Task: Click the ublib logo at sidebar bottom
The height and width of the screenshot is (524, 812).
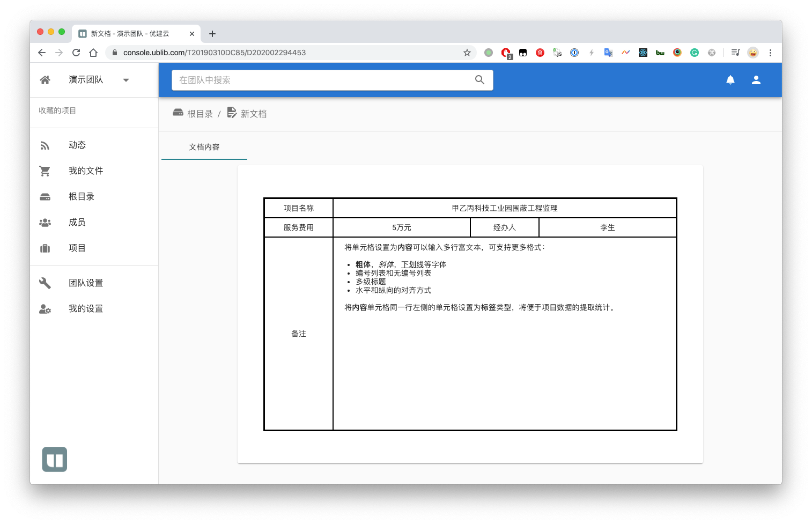Action: point(55,459)
